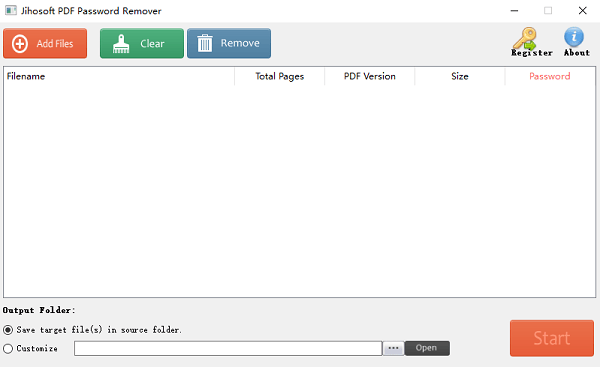Clear the file list with the Clear button
The width and height of the screenshot is (600, 367).
coord(142,43)
